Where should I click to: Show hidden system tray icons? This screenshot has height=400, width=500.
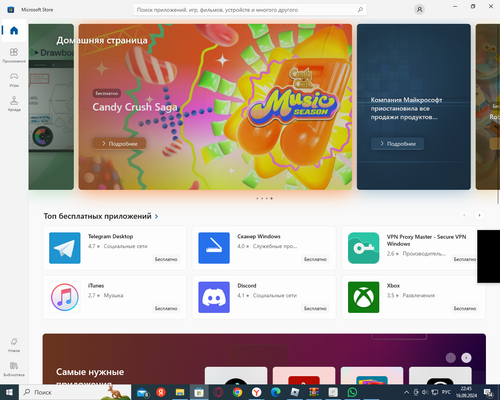click(x=406, y=392)
